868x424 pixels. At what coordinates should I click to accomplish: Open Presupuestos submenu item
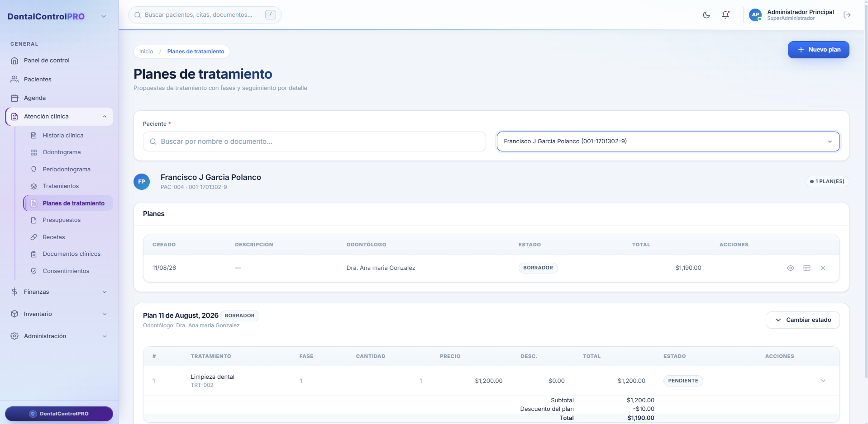[x=68, y=220]
